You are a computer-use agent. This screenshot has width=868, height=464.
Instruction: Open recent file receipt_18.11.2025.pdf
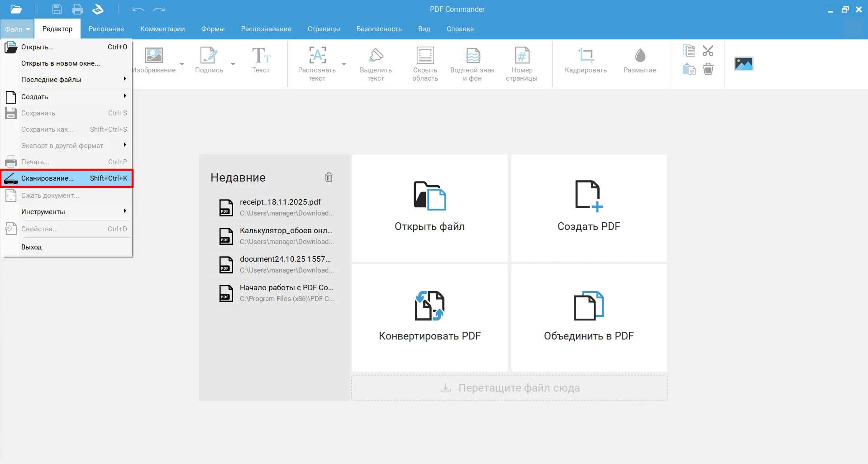coord(280,207)
